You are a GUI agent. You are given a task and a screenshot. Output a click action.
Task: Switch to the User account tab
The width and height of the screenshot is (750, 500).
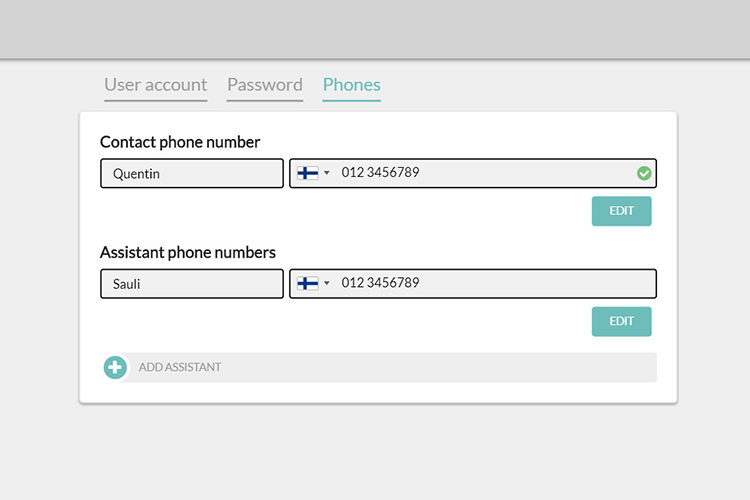pyautogui.click(x=155, y=85)
